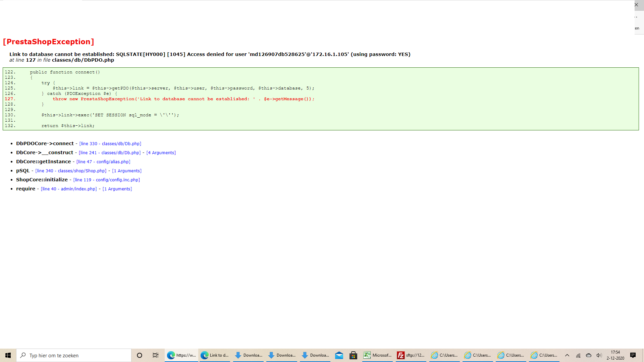Open the OneDrive cloud tray icon
This screenshot has width=644, height=362.
pyautogui.click(x=589, y=355)
